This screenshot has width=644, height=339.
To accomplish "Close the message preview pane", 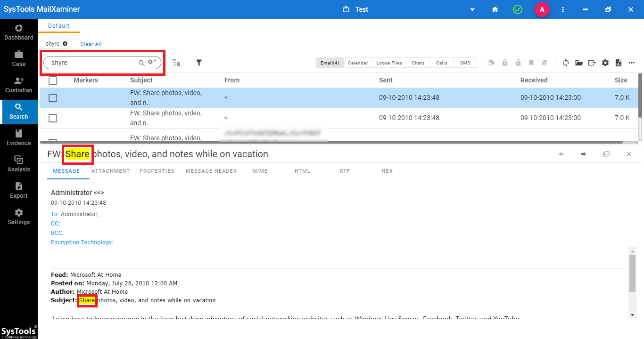I will (x=629, y=154).
